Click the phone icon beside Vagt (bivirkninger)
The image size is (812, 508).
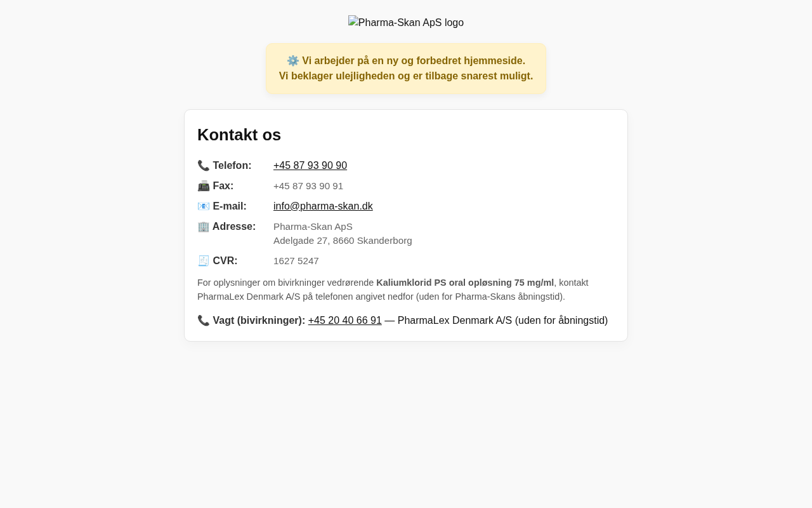point(204,321)
